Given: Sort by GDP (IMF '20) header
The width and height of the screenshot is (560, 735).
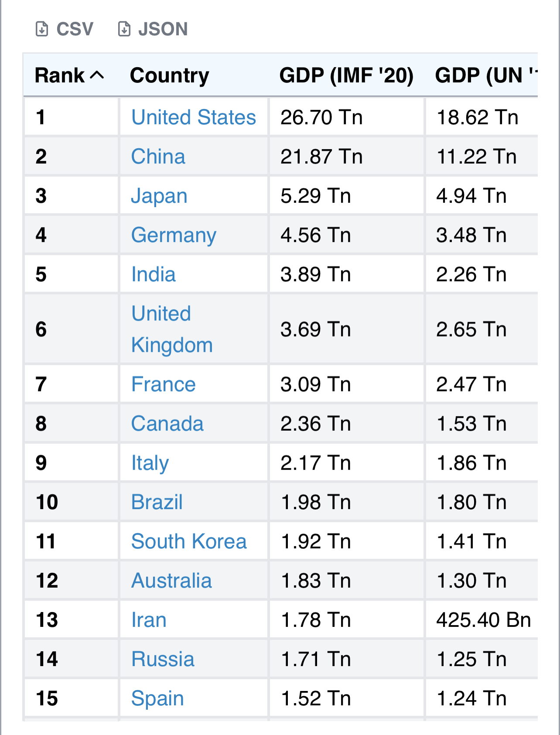Looking at the screenshot, I should [x=346, y=75].
